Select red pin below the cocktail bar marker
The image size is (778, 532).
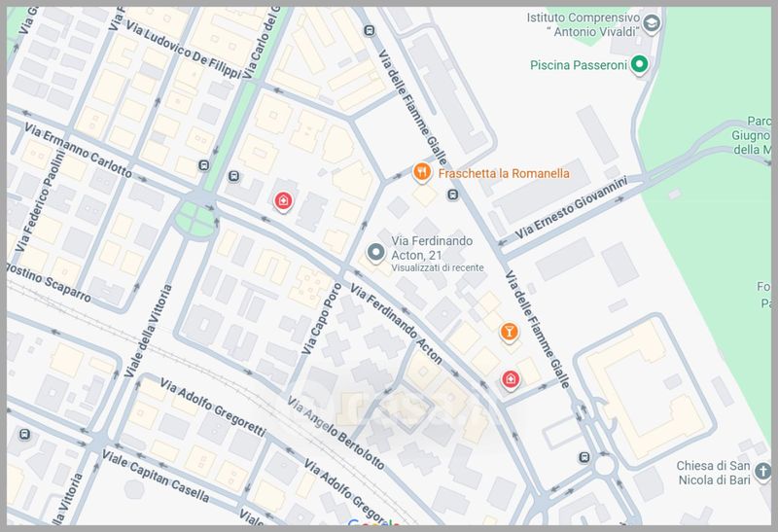509,378
